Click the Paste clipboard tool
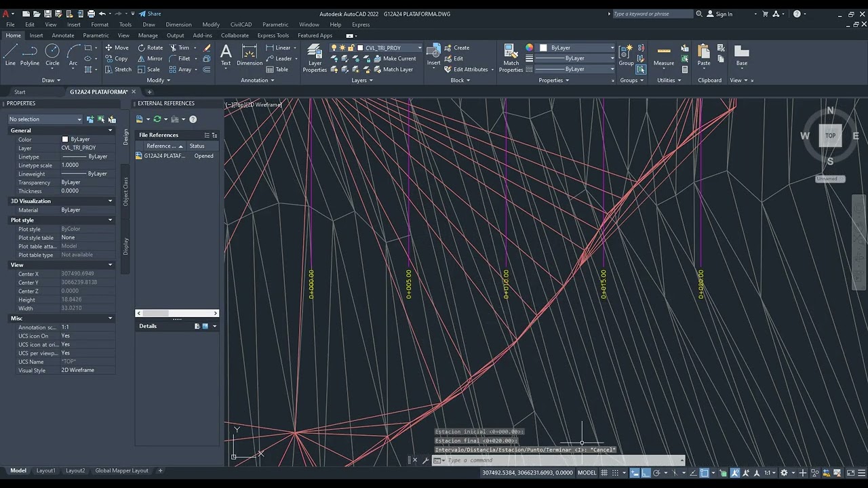The width and height of the screenshot is (868, 488). 704,55
